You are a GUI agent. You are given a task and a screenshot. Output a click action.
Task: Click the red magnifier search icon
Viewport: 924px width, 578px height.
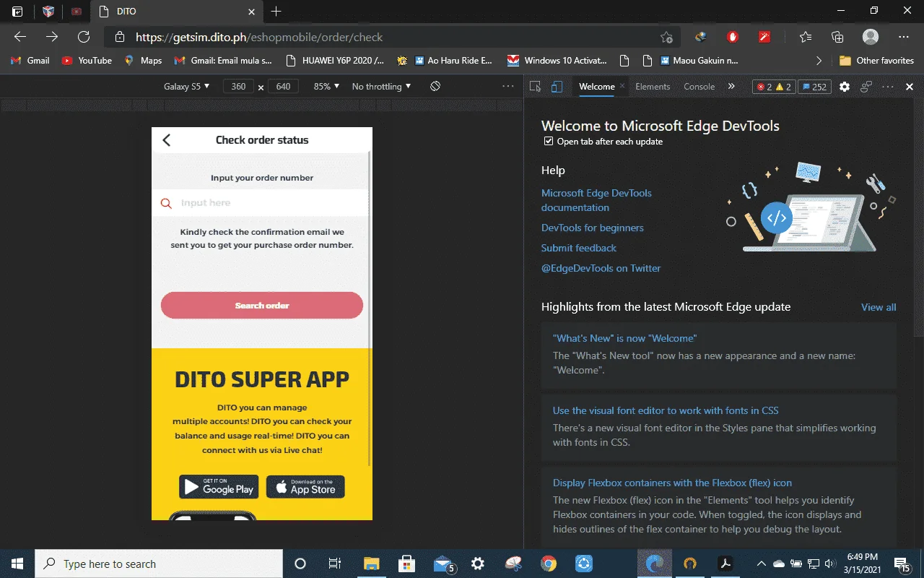pos(166,204)
